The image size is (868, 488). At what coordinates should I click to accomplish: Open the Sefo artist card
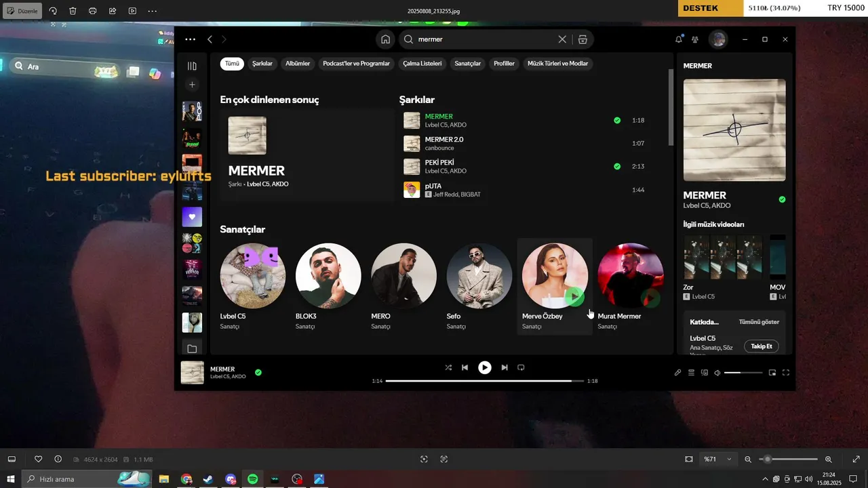coord(479,286)
